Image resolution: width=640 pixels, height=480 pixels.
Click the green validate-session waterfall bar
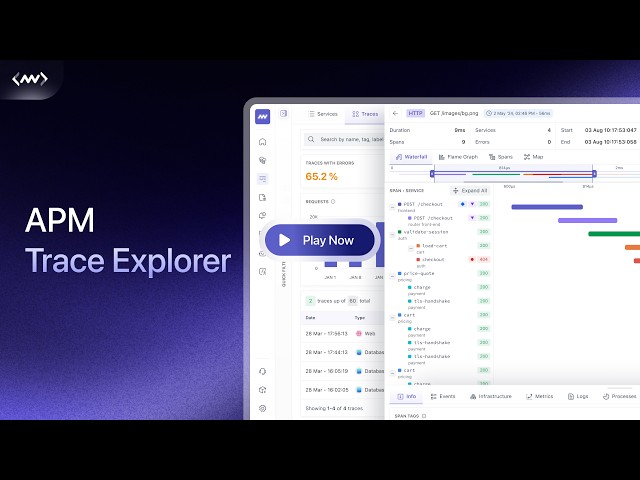tap(614, 234)
